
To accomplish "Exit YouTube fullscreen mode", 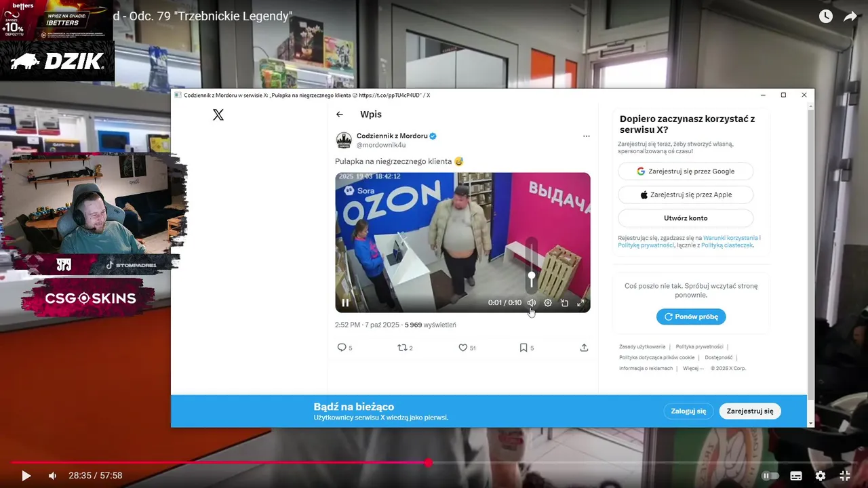I will click(845, 476).
